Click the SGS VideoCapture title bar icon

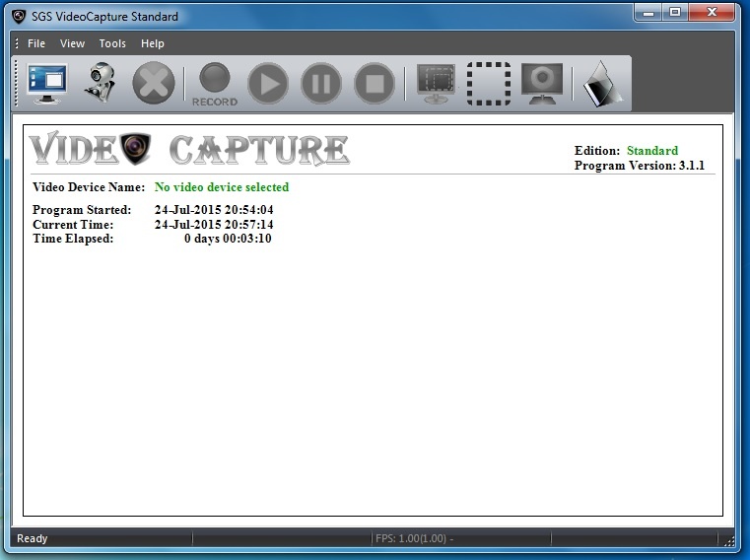click(x=19, y=17)
